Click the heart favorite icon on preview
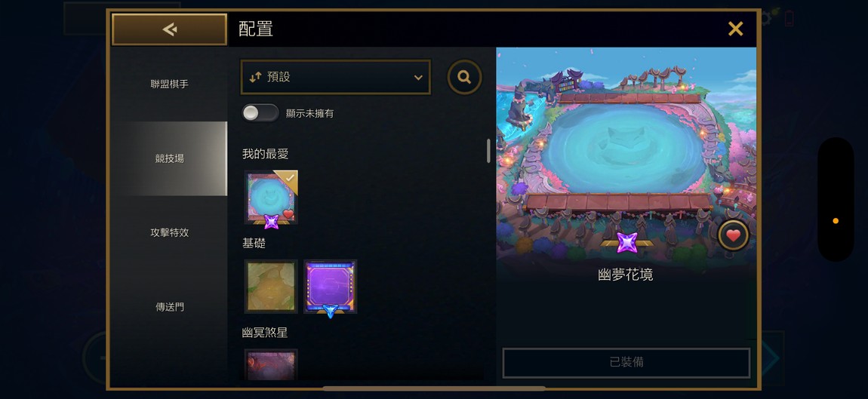 (733, 236)
